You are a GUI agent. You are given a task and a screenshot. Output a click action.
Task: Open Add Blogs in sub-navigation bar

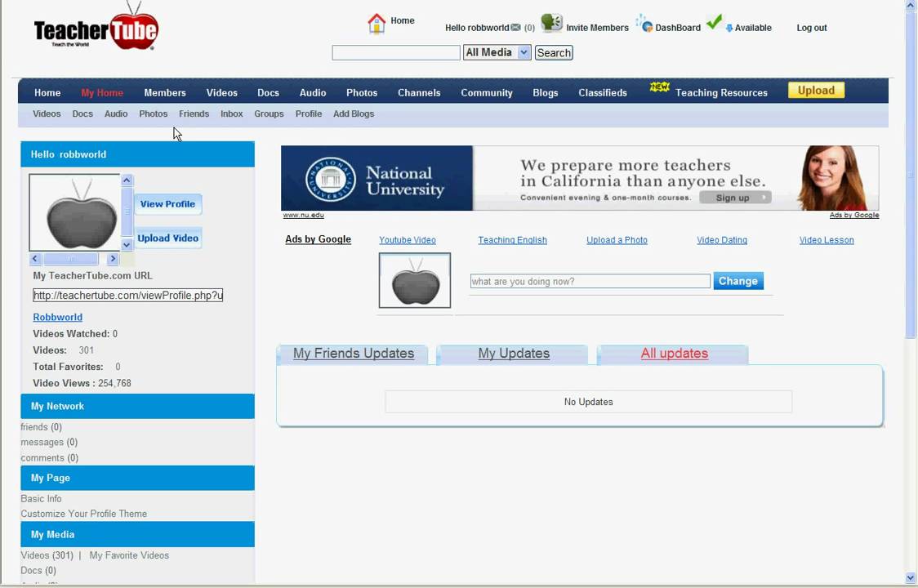(x=354, y=114)
